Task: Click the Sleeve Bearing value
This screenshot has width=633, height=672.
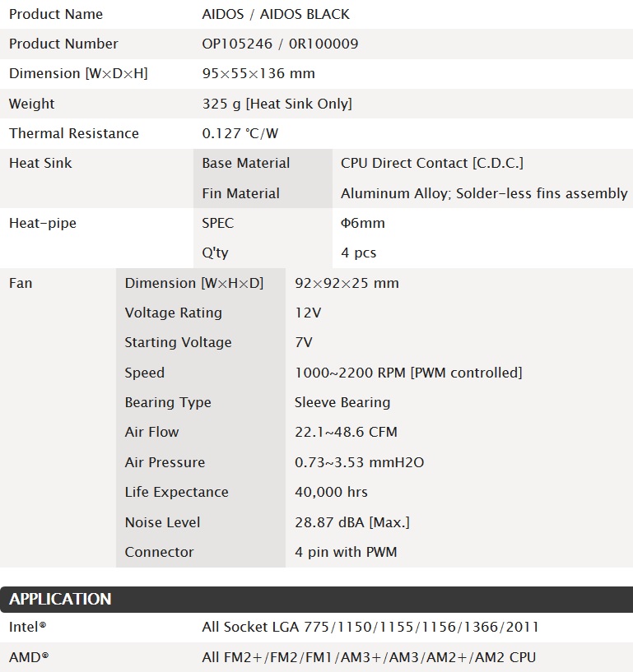Action: [342, 402]
